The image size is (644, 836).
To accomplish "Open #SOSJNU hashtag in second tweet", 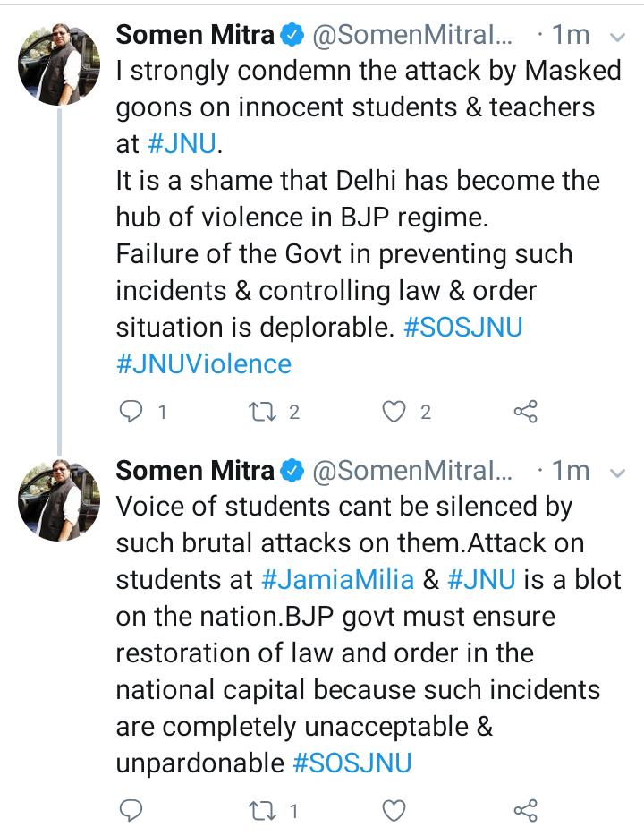I will click(352, 763).
